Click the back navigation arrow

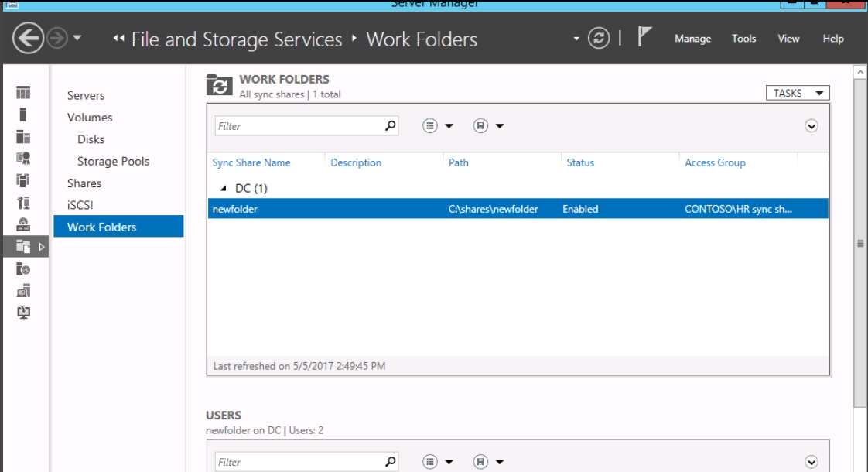(28, 38)
